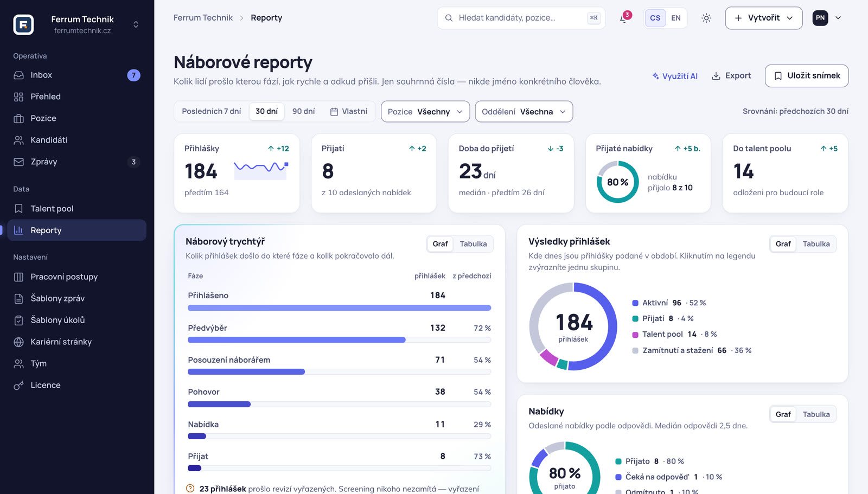Click Uložit snímek button
This screenshot has height=494, width=868.
coord(807,76)
